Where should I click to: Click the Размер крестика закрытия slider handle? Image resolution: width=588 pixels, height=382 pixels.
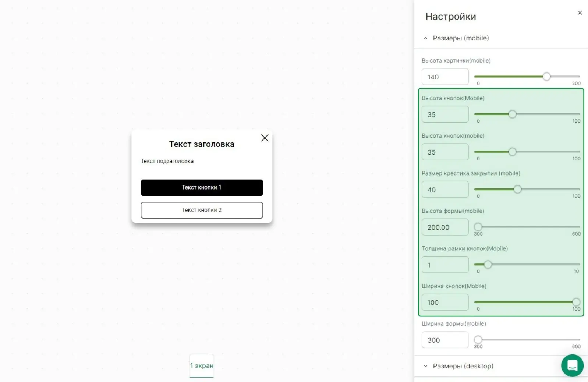517,190
